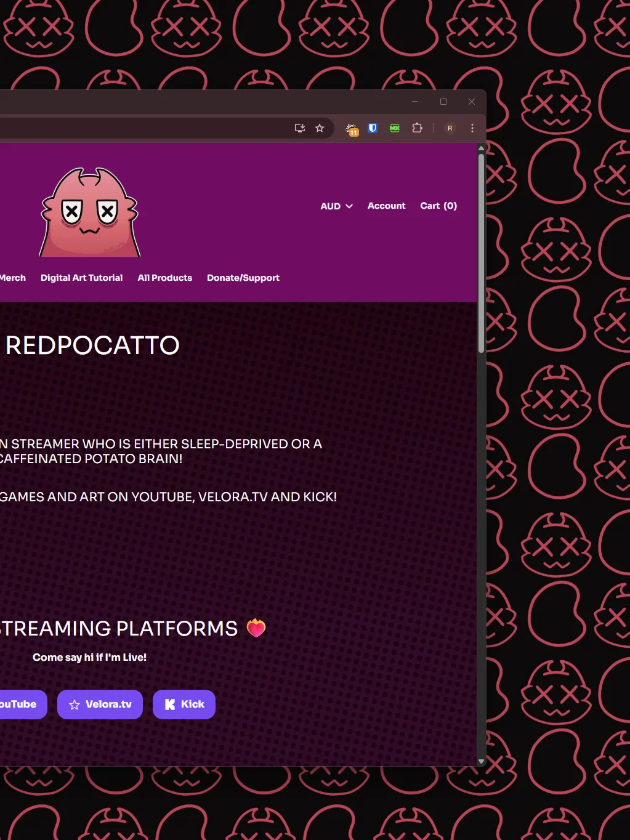Click the Kick streaming button
The height and width of the screenshot is (840, 630).
coord(184,705)
